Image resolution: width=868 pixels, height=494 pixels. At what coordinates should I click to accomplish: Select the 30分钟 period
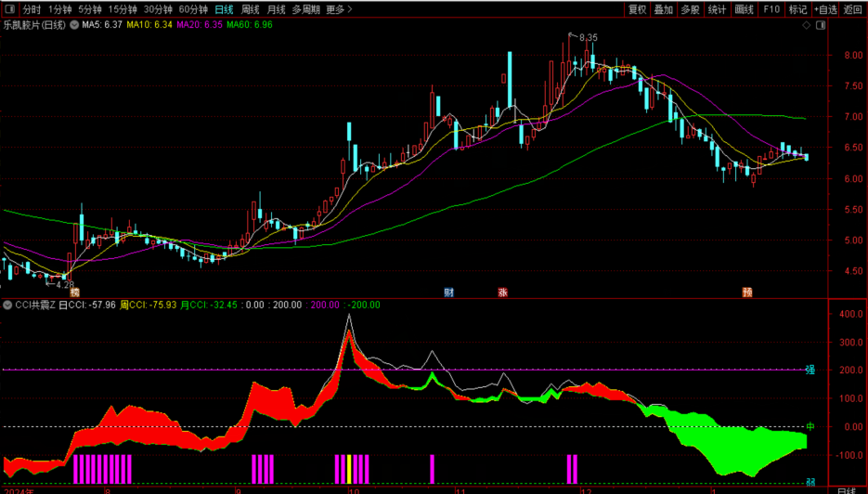[x=158, y=9]
